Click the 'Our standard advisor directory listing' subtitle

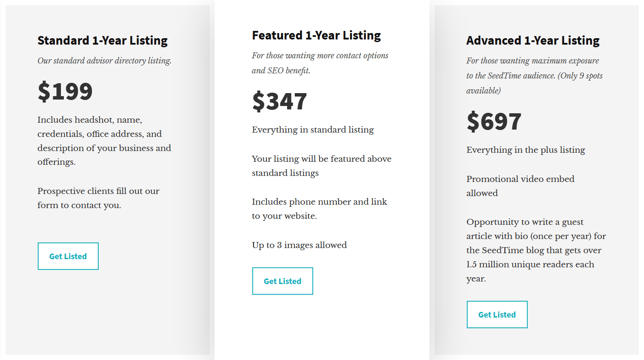pos(104,61)
